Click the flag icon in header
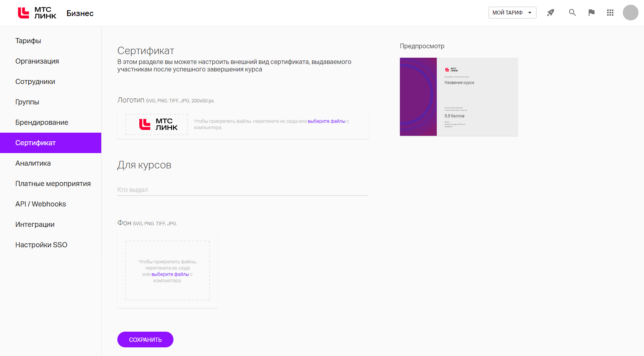 pyautogui.click(x=591, y=13)
